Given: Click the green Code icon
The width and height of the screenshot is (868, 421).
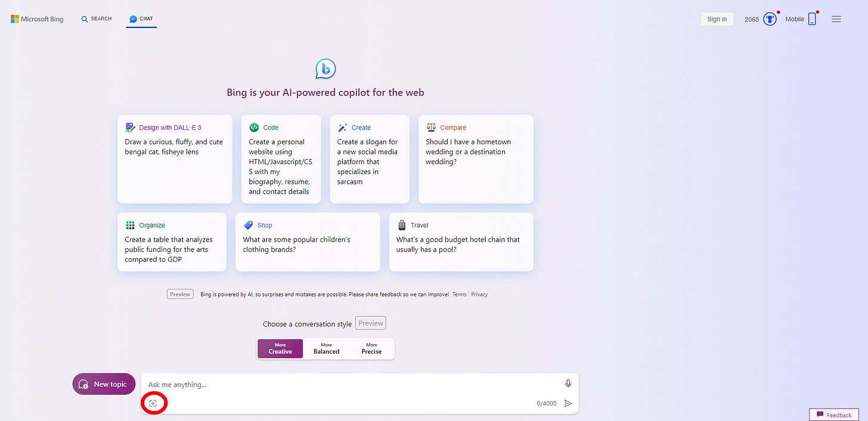Looking at the screenshot, I should [x=254, y=128].
